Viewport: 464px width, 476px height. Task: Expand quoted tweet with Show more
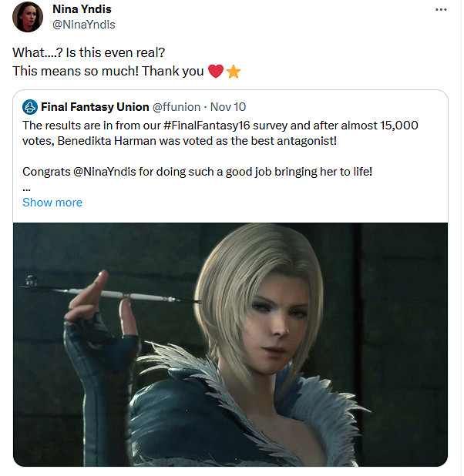click(x=52, y=203)
